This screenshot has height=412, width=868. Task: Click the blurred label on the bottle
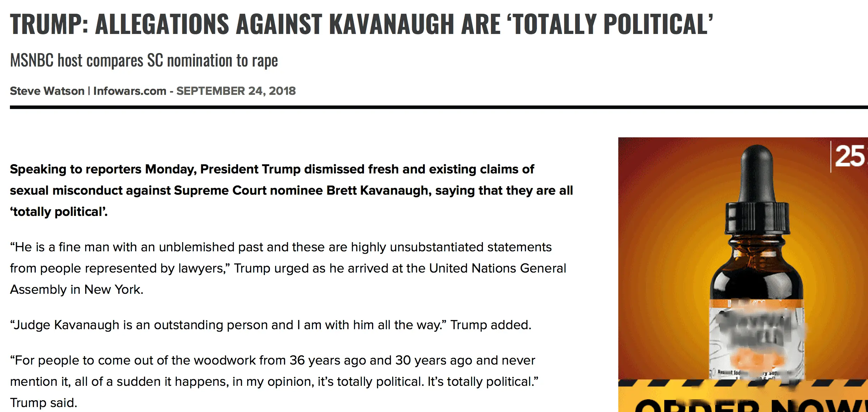(x=757, y=336)
